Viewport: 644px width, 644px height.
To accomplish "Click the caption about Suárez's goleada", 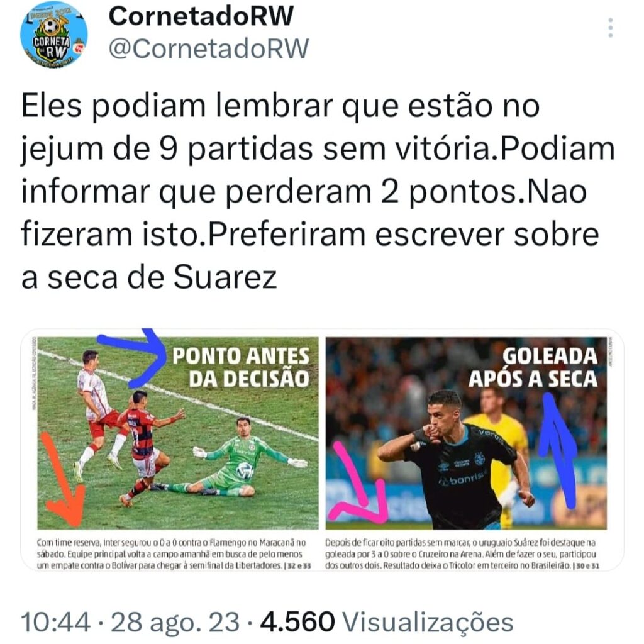I will point(462,553).
